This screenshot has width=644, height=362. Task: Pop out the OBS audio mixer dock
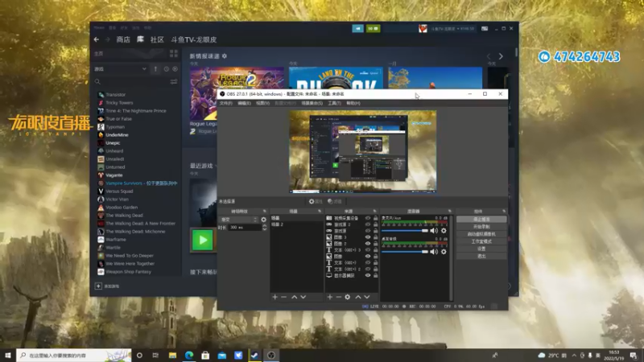point(450,211)
